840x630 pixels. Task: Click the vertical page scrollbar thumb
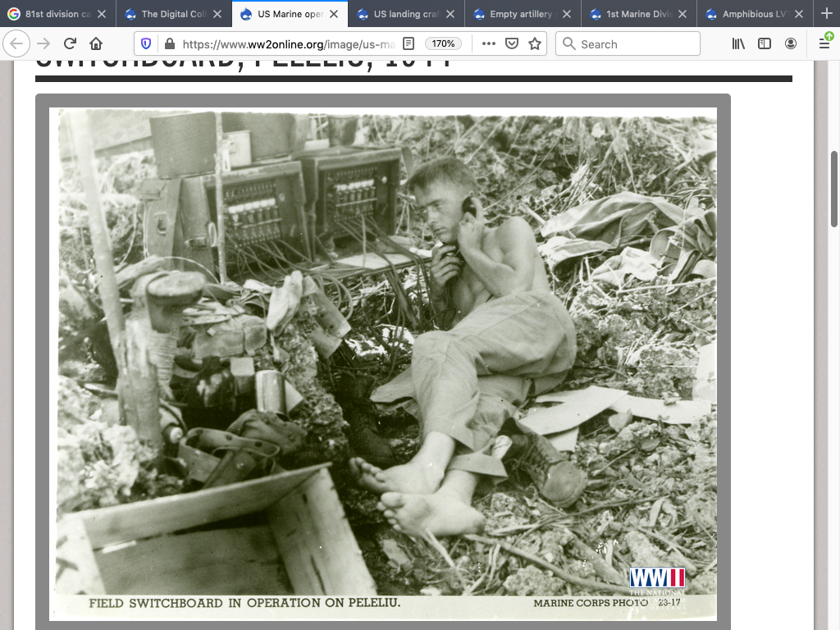click(834, 189)
